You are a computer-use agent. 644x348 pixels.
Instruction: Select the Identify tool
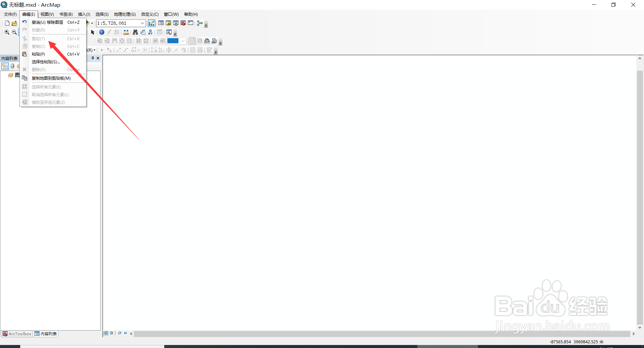click(x=102, y=32)
